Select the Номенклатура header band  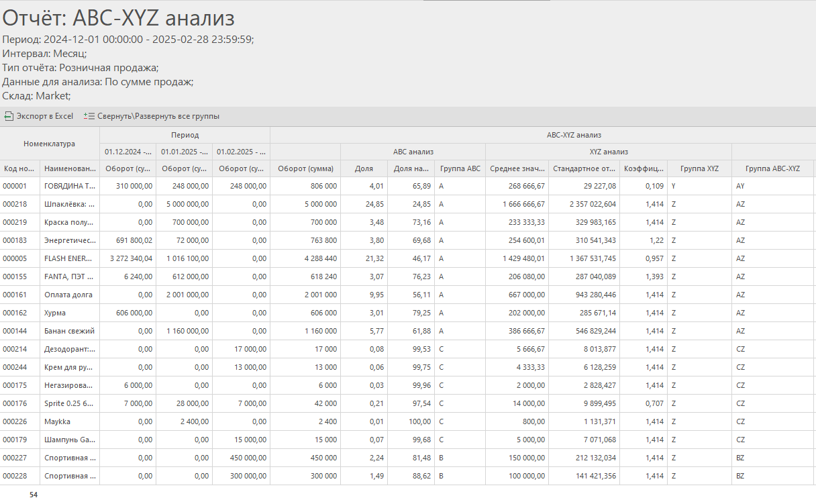pyautogui.click(x=50, y=144)
